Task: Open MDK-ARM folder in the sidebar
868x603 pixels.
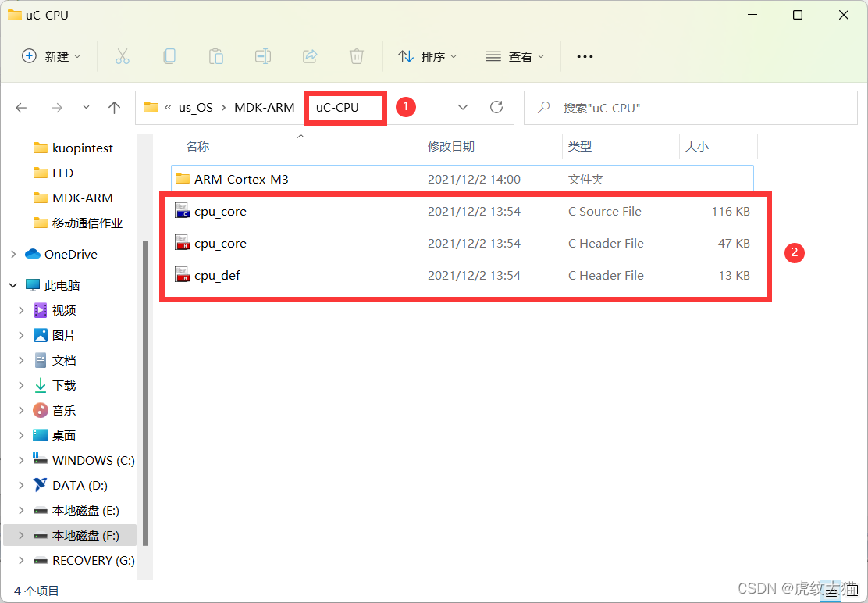Action: 82,198
